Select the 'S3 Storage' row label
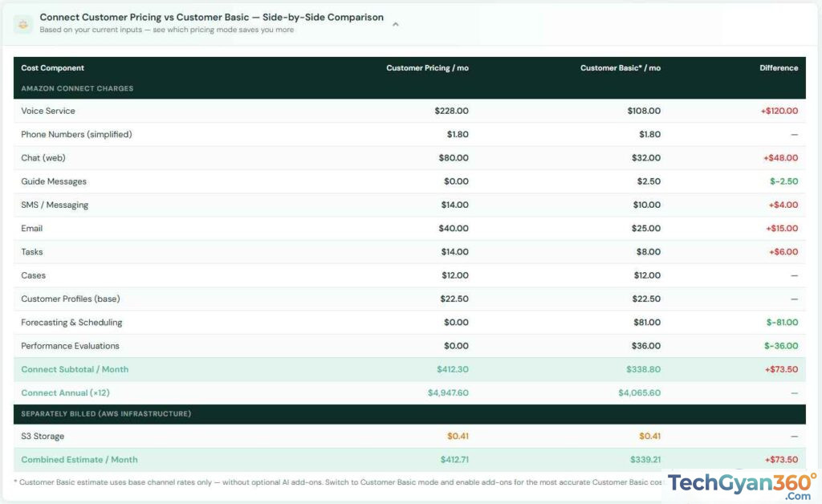The image size is (822, 504). (x=43, y=437)
